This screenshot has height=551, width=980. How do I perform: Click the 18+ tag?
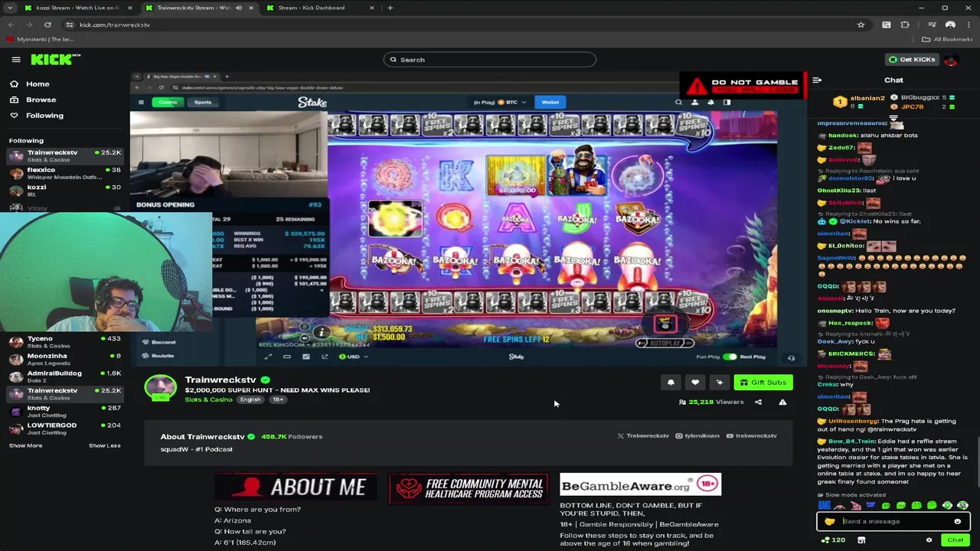click(x=278, y=399)
